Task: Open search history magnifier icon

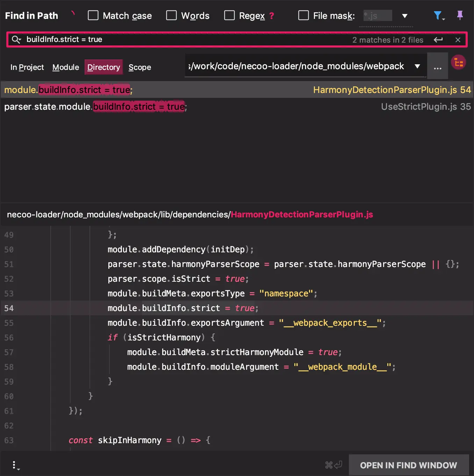Action: [16, 39]
